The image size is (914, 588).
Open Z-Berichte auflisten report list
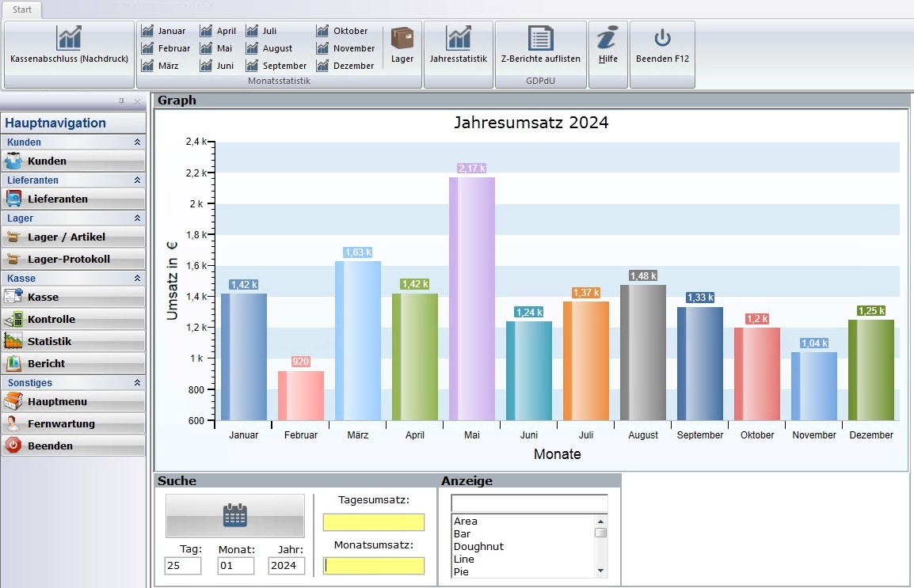click(541, 47)
